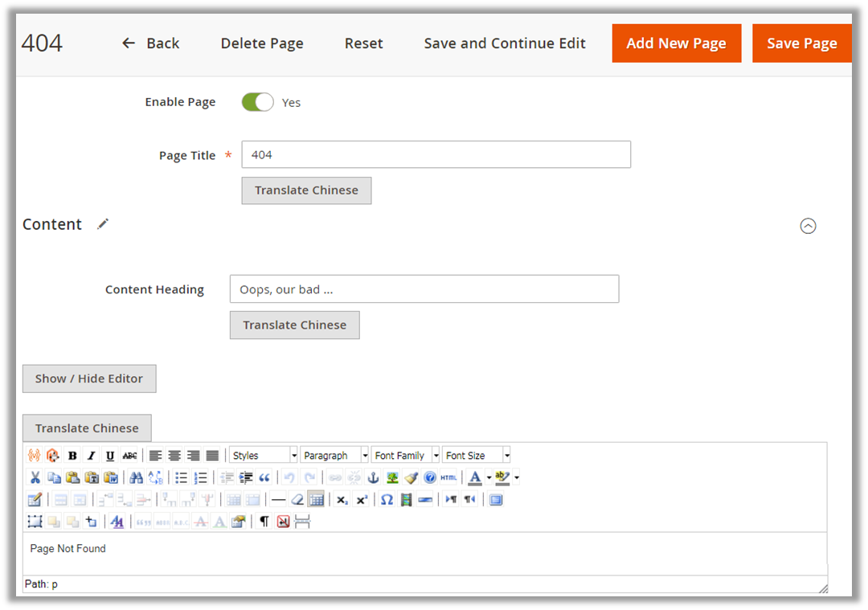Insert special character with the Omega icon
The width and height of the screenshot is (868, 610).
click(x=387, y=499)
